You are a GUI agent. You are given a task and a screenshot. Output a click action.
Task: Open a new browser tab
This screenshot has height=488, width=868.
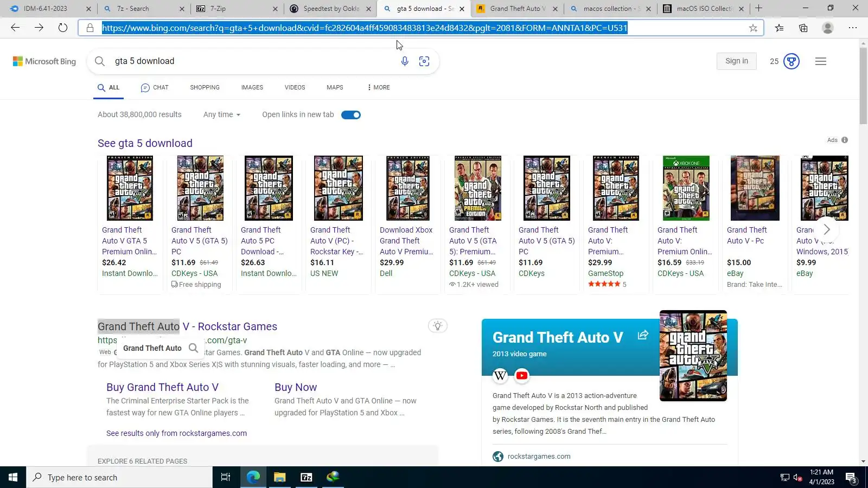[x=758, y=8]
